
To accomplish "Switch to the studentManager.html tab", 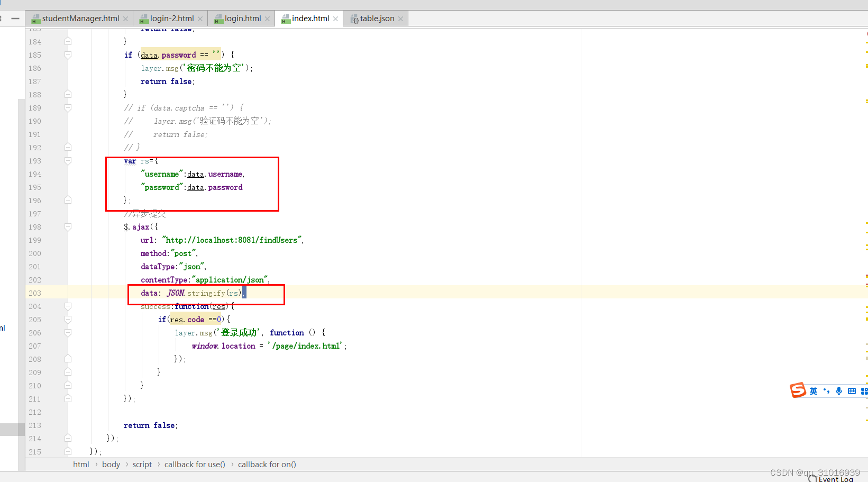I will coord(80,19).
